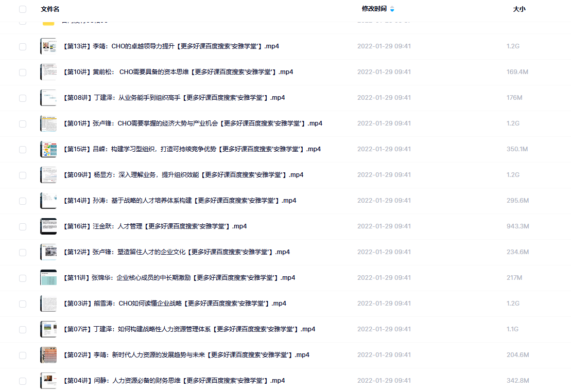Click the 第11讲 张锦华 video thumbnail icon
Image resolution: width=571 pixels, height=392 pixels.
click(48, 278)
